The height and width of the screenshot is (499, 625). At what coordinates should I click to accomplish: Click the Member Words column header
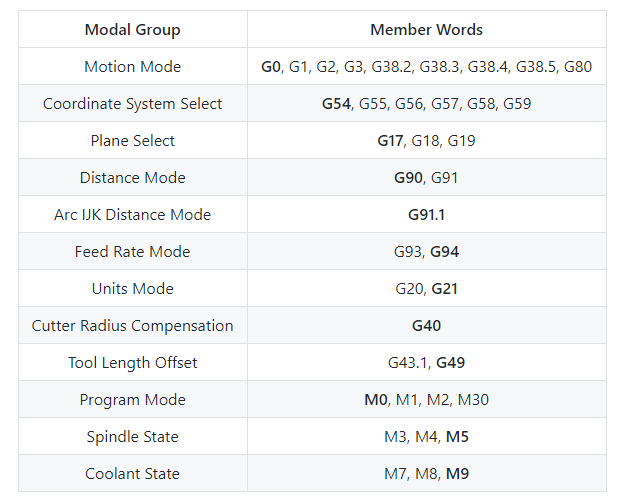tap(426, 30)
